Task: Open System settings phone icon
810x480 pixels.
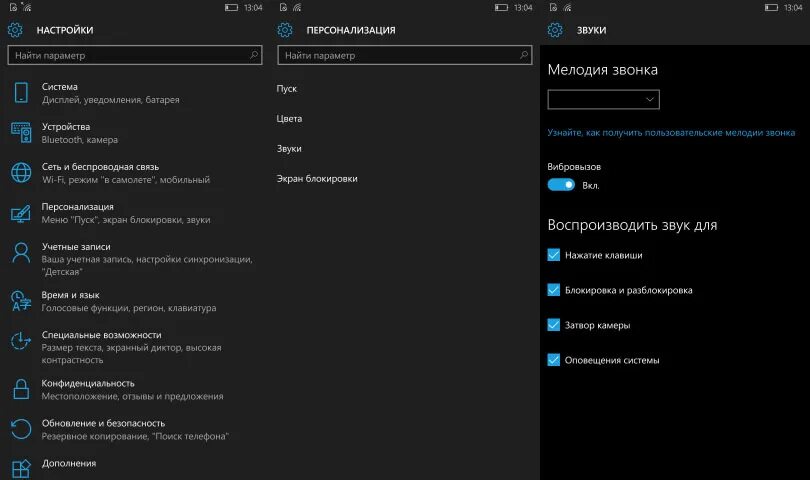Action: 21,92
